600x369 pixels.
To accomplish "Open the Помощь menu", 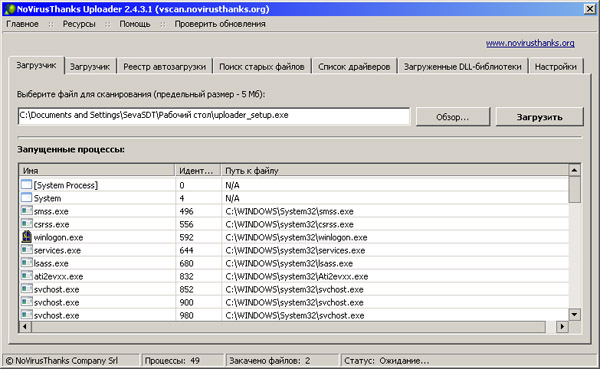I will click(135, 24).
